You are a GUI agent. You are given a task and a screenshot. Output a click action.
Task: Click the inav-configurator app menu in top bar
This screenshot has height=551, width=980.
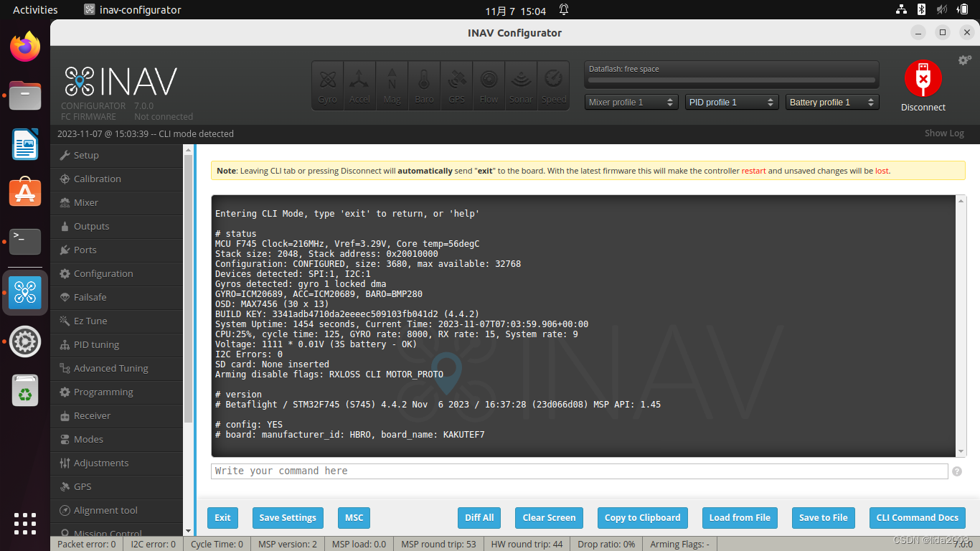[x=133, y=10]
